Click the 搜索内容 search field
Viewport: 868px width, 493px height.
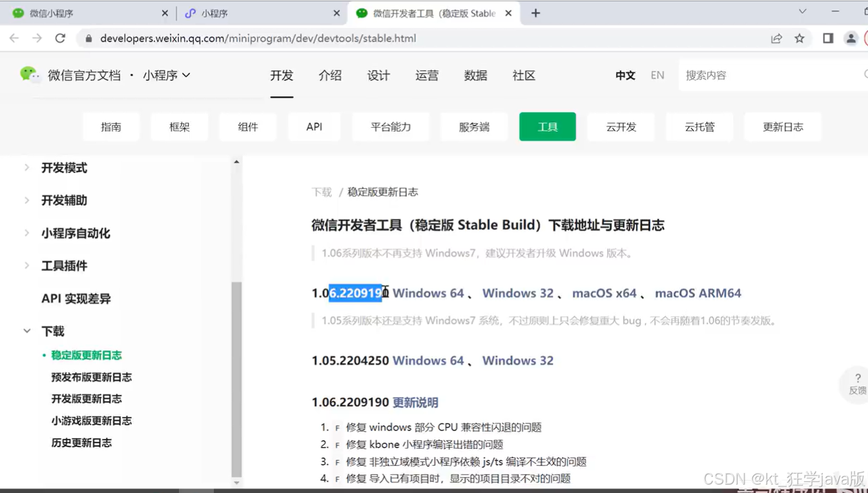pyautogui.click(x=773, y=75)
